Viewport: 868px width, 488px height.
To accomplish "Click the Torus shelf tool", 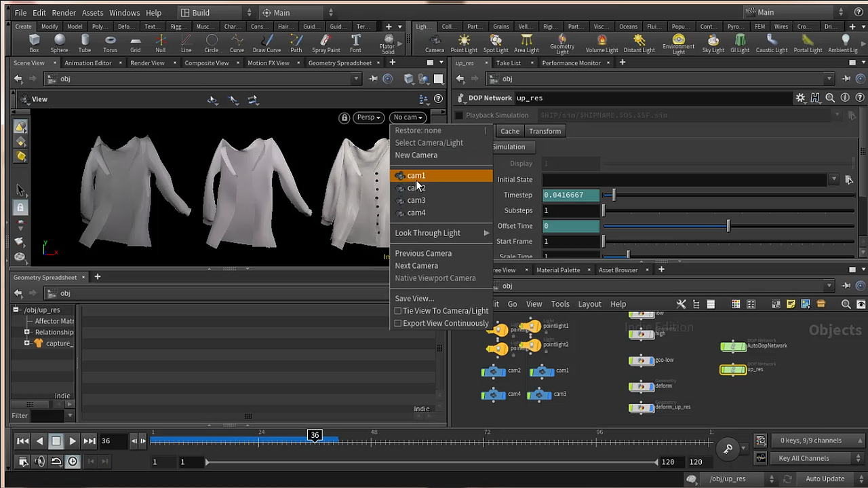I will tap(110, 43).
